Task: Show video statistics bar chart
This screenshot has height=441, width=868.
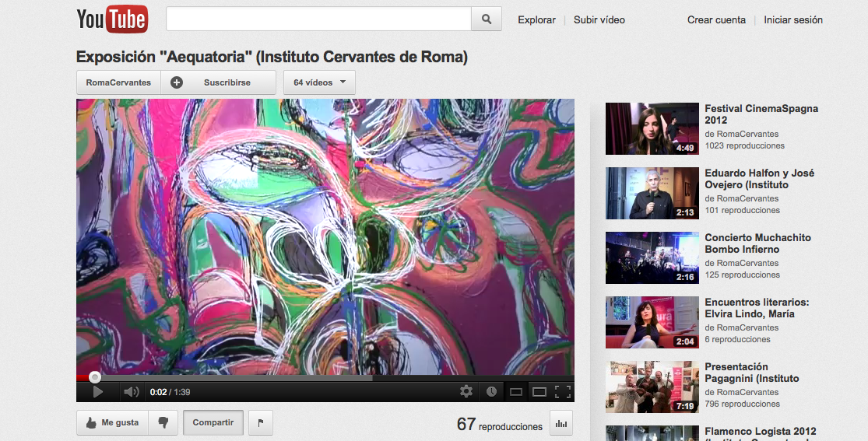Action: (561, 423)
